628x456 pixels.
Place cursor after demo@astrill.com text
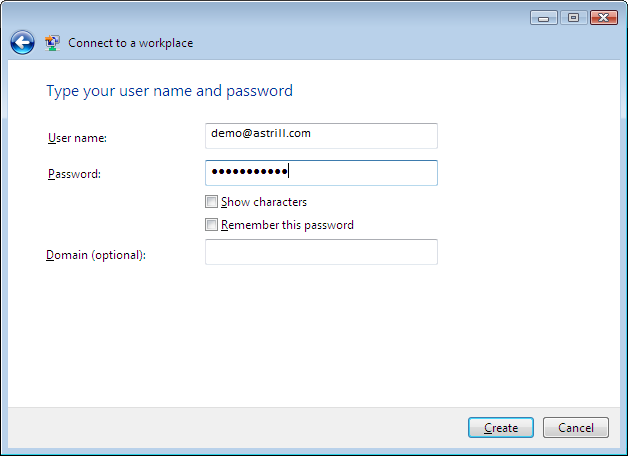312,133
